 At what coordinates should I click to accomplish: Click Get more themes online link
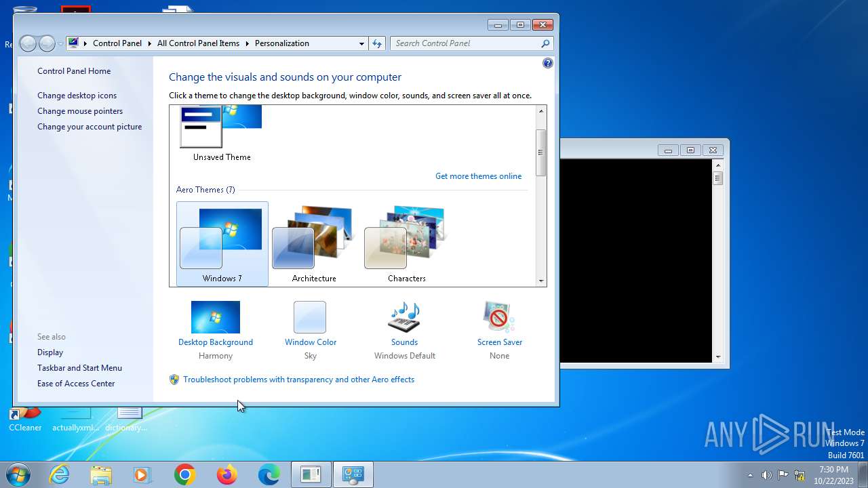[x=479, y=176]
